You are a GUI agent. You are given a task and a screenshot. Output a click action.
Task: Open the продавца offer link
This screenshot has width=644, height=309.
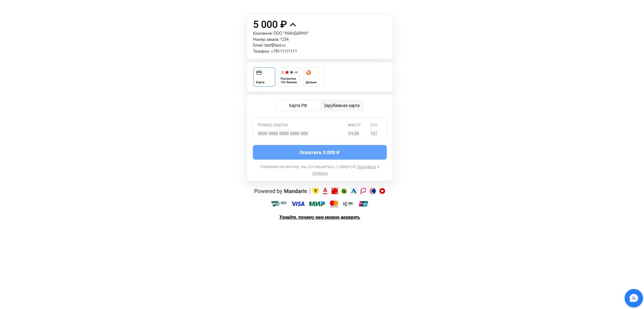click(x=366, y=167)
